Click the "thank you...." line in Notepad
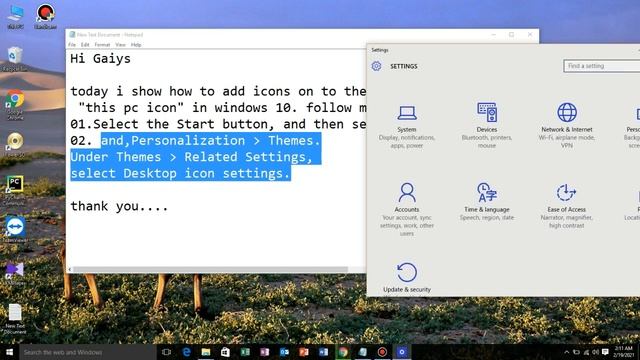This screenshot has width=640, height=360. pos(119,206)
